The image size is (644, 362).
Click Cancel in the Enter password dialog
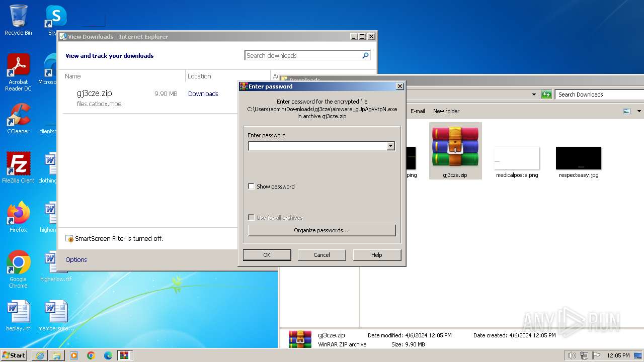tap(322, 255)
